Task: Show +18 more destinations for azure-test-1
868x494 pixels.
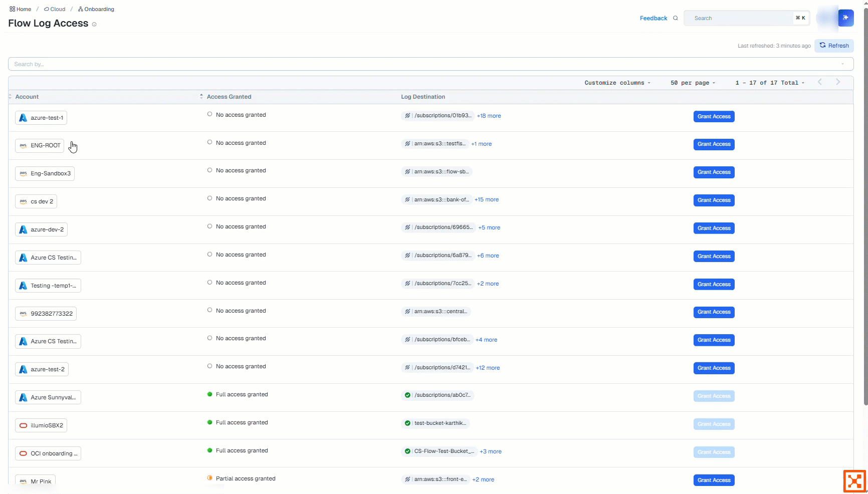Action: (x=489, y=116)
